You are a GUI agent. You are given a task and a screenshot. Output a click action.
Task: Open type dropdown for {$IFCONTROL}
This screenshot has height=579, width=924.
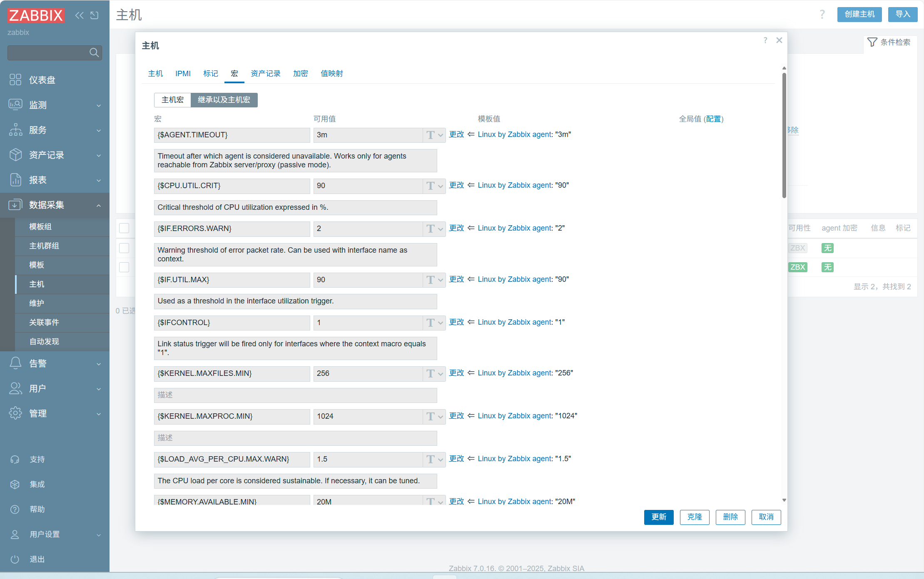pos(434,323)
